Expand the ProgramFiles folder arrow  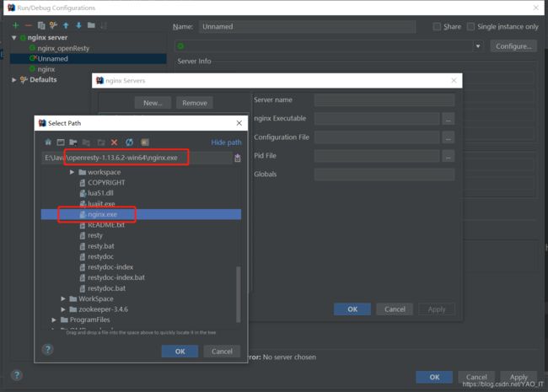point(54,320)
